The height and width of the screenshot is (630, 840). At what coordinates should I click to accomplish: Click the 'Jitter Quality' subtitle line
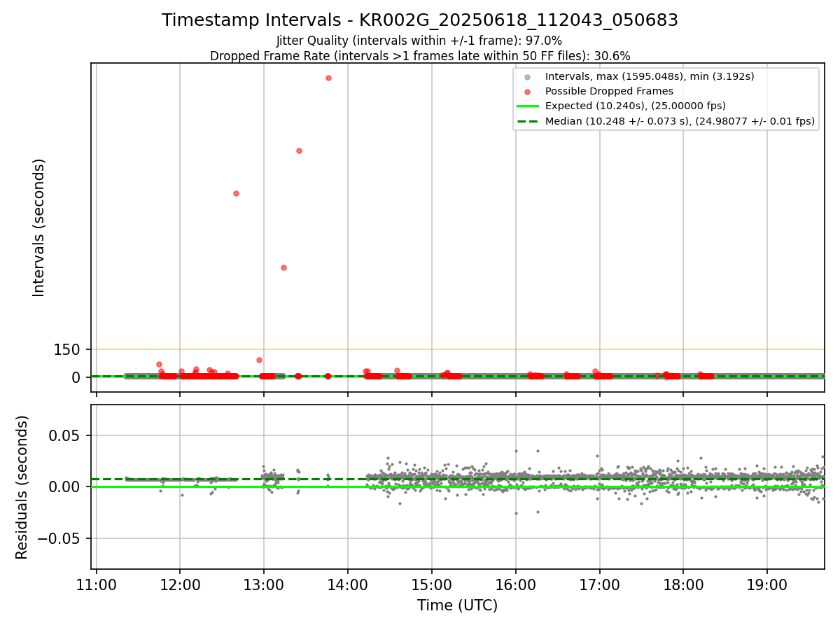pos(419,41)
